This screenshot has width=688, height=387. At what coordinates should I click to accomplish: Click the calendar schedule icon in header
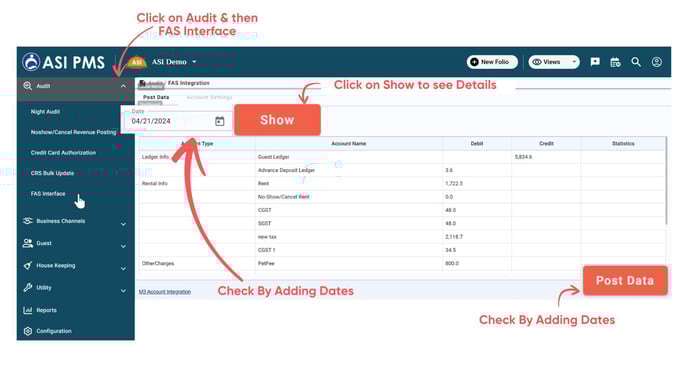point(615,62)
